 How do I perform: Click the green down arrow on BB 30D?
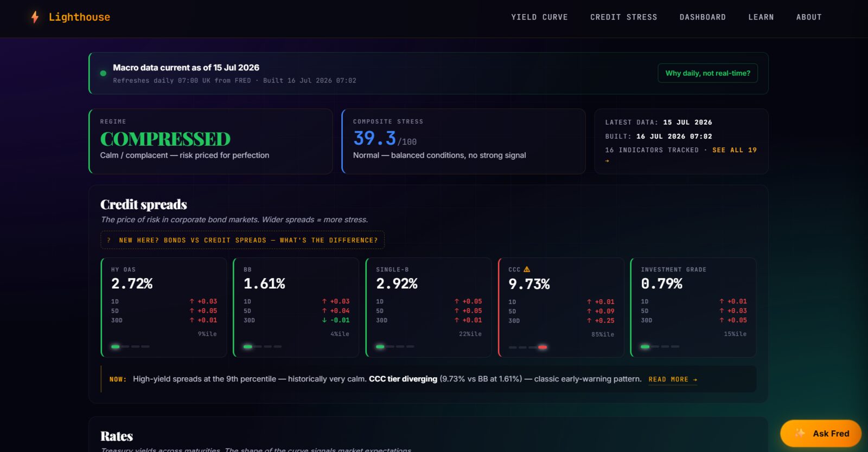tap(324, 320)
